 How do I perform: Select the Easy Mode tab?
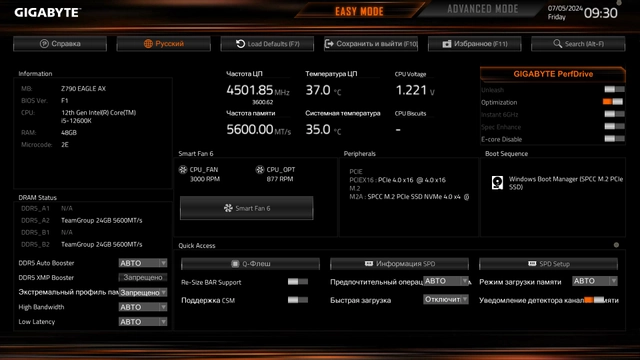[x=359, y=11]
